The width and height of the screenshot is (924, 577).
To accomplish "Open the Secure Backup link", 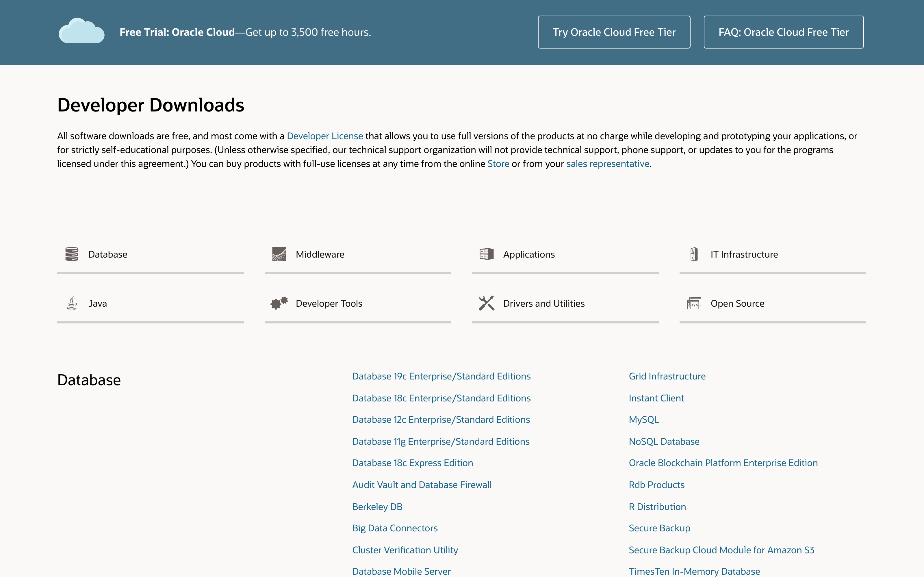I will [659, 528].
